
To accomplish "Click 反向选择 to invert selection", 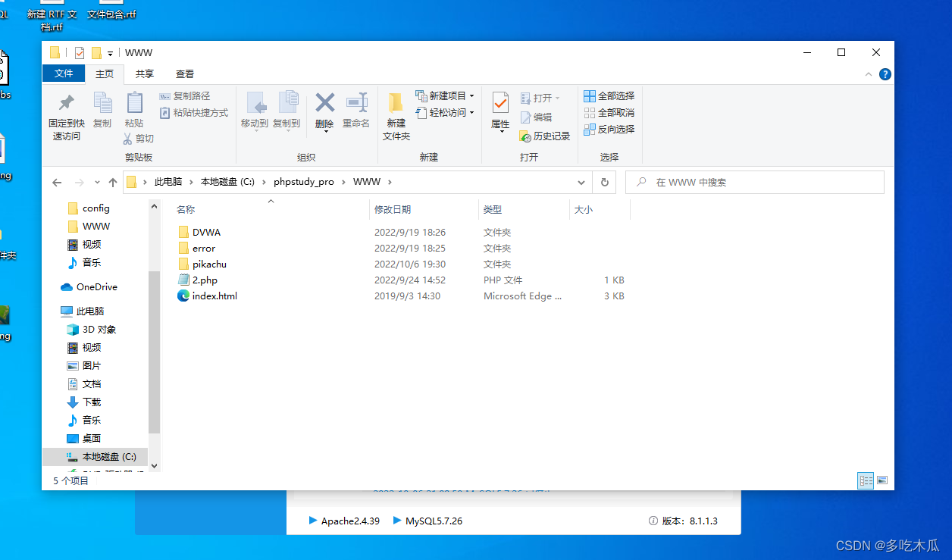I will 611,129.
